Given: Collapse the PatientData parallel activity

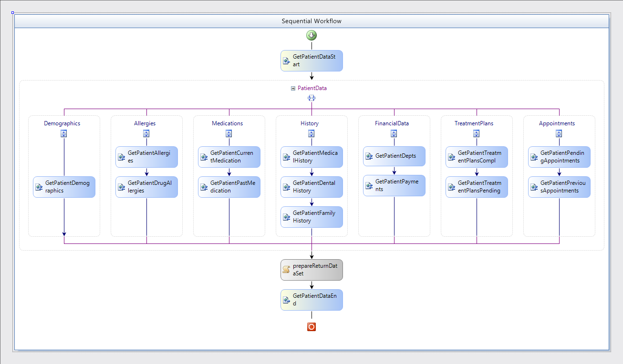Looking at the screenshot, I should tap(293, 89).
